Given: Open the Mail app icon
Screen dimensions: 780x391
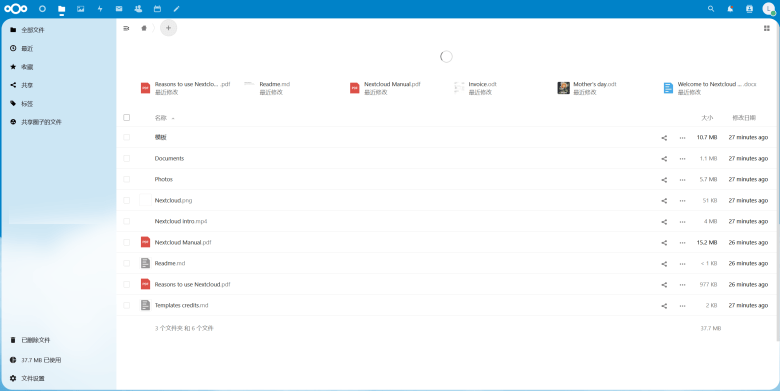Looking at the screenshot, I should pos(119,8).
